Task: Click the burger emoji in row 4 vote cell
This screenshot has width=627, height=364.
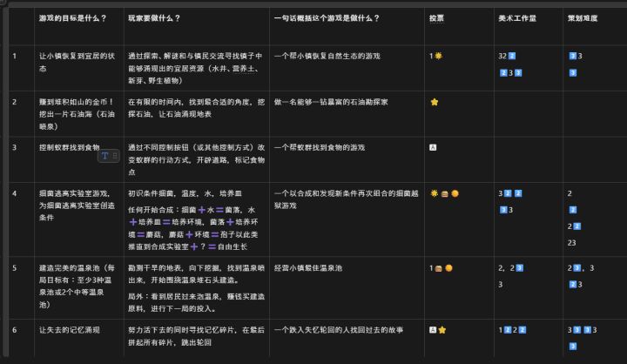Action: coord(445,194)
